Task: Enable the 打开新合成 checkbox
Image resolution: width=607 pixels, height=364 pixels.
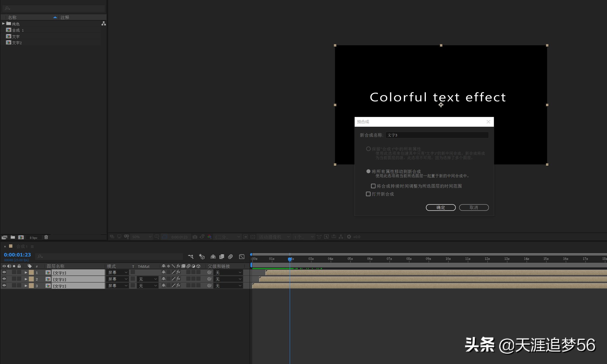Action: tap(368, 194)
